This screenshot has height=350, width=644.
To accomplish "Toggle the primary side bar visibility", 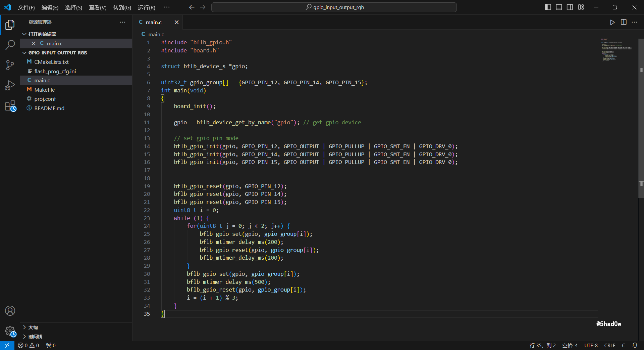I will pos(548,7).
